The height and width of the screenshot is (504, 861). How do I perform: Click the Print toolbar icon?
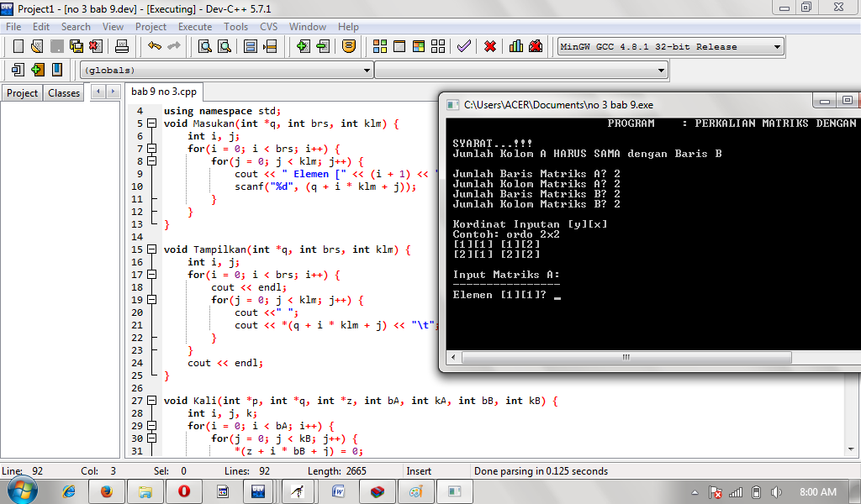(x=122, y=46)
